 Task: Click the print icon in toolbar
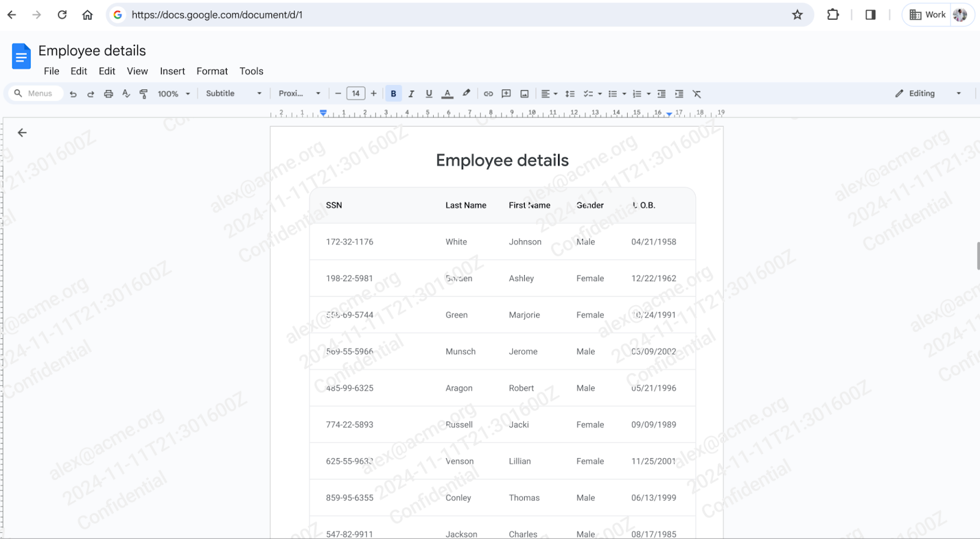[108, 94]
